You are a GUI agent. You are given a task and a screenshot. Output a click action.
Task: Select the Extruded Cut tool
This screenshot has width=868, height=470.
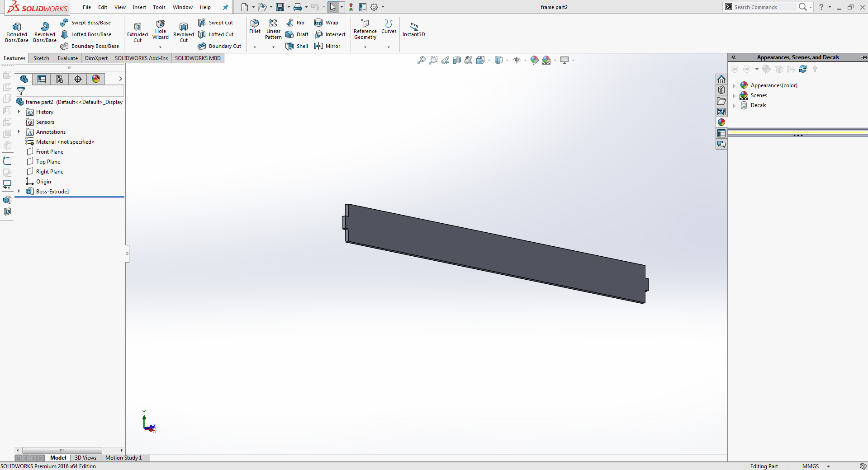click(138, 33)
